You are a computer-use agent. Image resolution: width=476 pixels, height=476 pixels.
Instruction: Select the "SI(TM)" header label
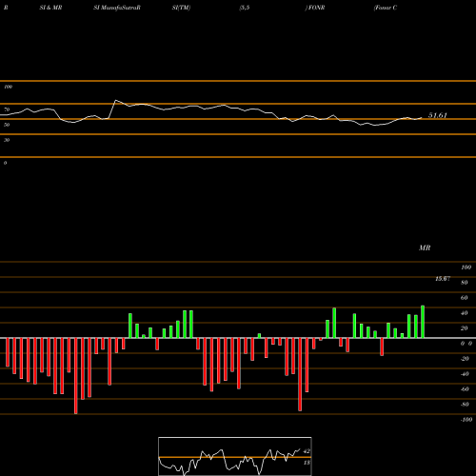(181, 8)
